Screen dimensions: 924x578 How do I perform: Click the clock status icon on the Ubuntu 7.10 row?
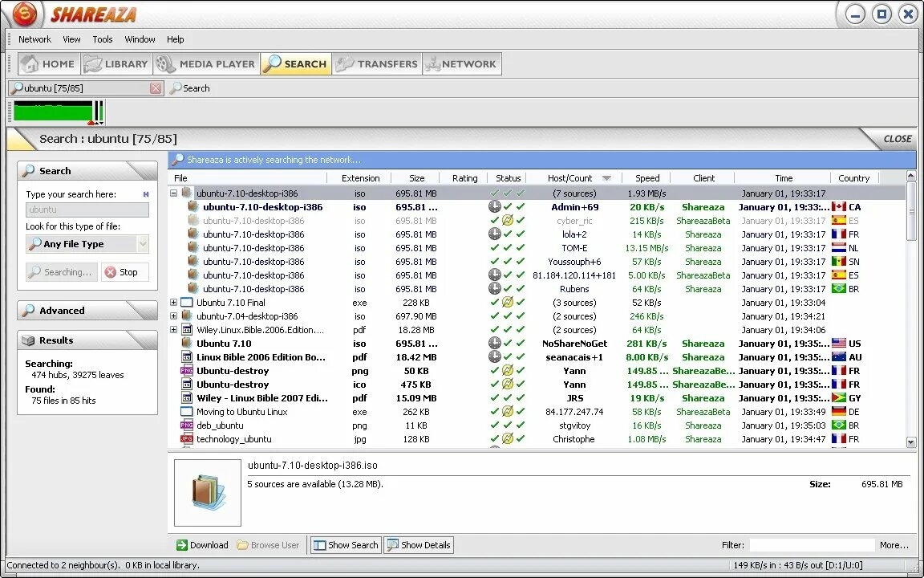point(494,344)
